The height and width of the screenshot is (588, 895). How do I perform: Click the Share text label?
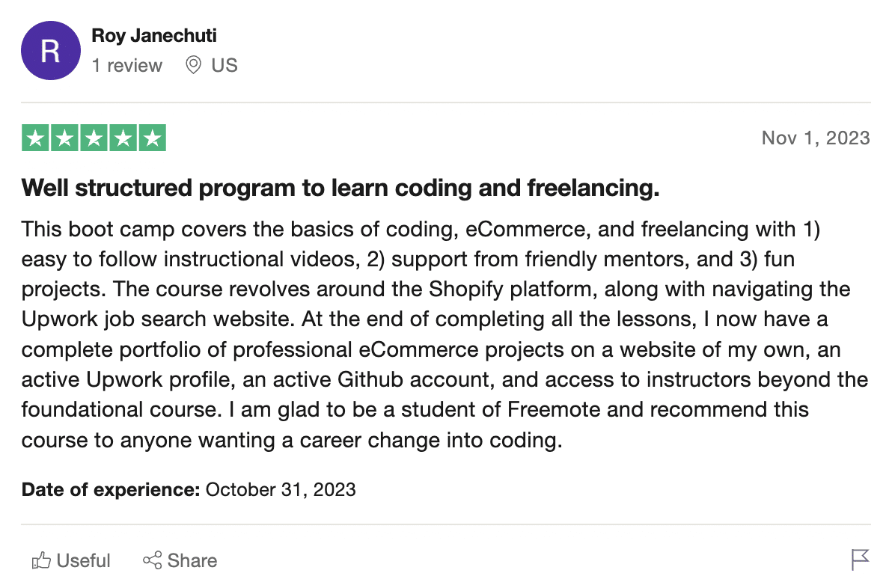click(x=192, y=560)
